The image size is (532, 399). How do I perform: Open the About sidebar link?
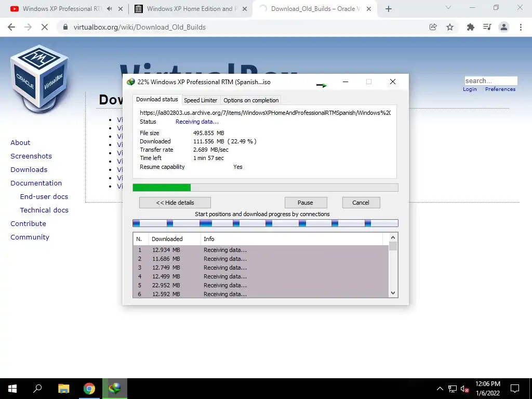[x=20, y=142]
